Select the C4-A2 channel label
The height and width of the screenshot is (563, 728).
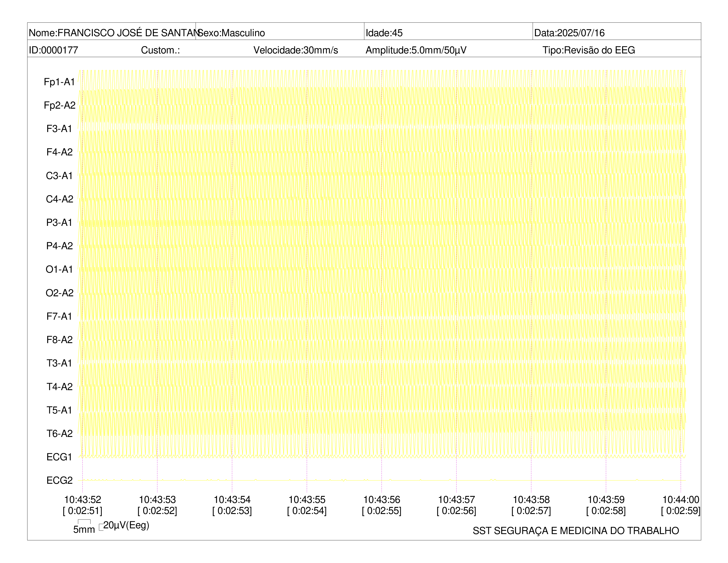click(59, 199)
